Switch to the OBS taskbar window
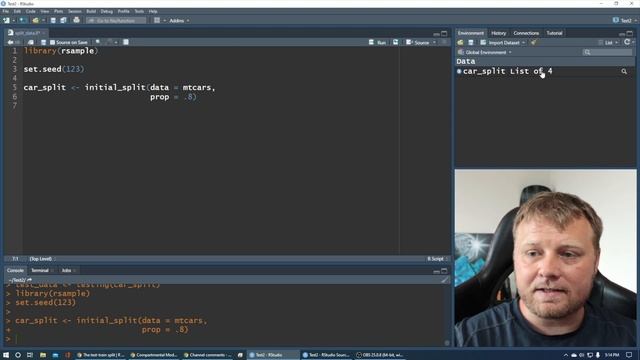 (380, 355)
